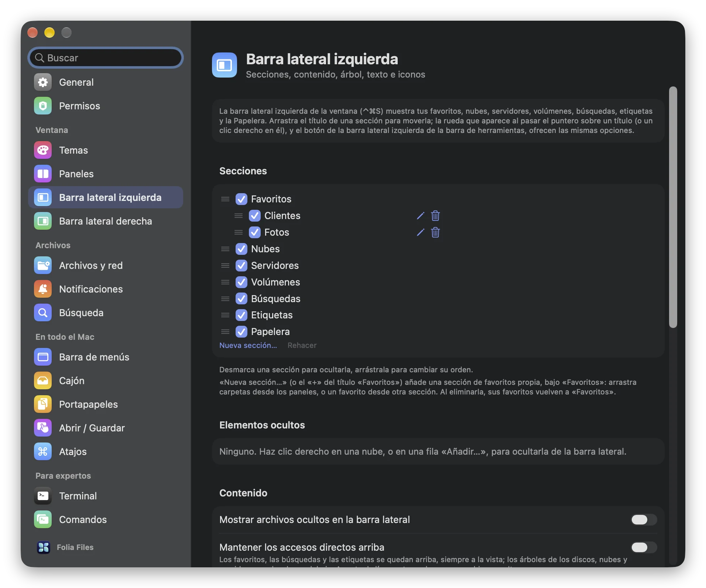Click the Cajón tray icon

click(x=43, y=381)
